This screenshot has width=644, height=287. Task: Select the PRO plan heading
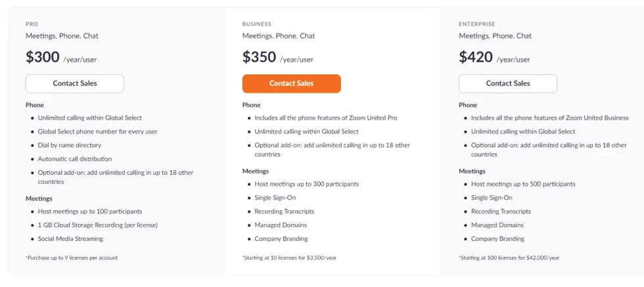click(x=32, y=24)
